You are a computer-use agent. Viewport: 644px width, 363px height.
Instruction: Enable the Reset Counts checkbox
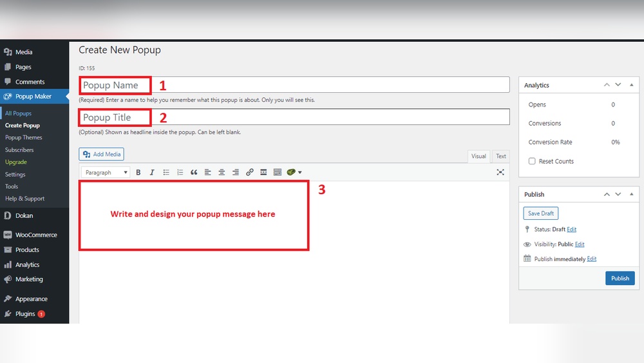pos(532,161)
